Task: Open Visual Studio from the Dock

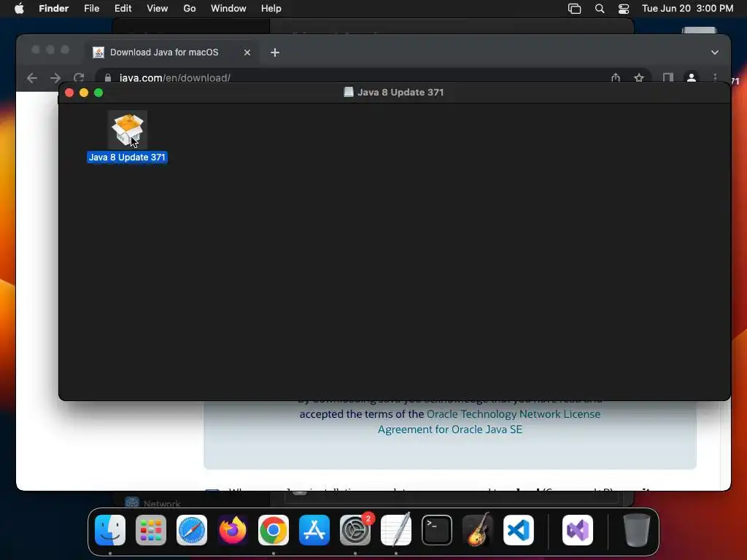Action: coord(578,530)
